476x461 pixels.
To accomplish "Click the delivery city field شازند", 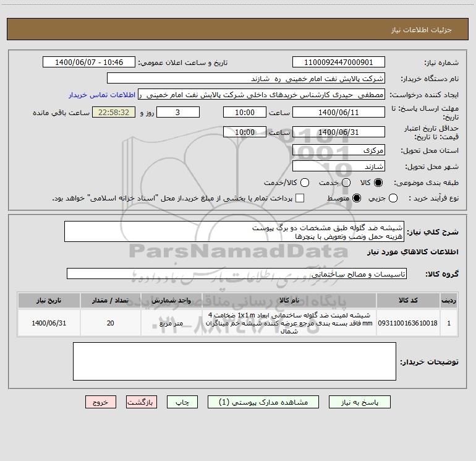I will tap(339, 166).
